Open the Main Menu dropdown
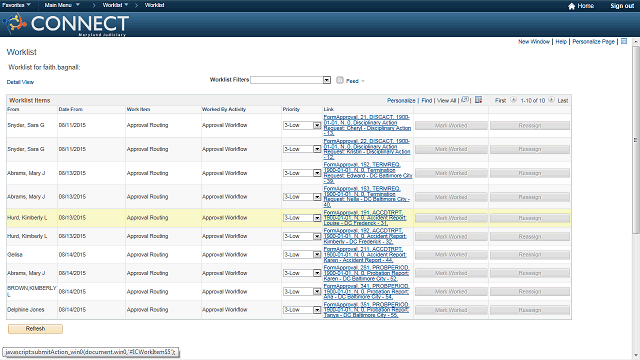The image size is (640, 360). coord(62,5)
